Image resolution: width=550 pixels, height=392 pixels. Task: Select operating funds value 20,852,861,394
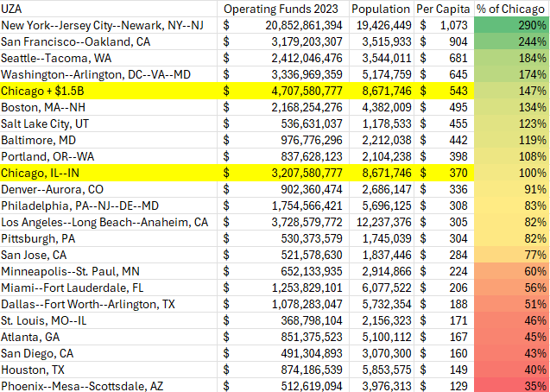point(283,25)
